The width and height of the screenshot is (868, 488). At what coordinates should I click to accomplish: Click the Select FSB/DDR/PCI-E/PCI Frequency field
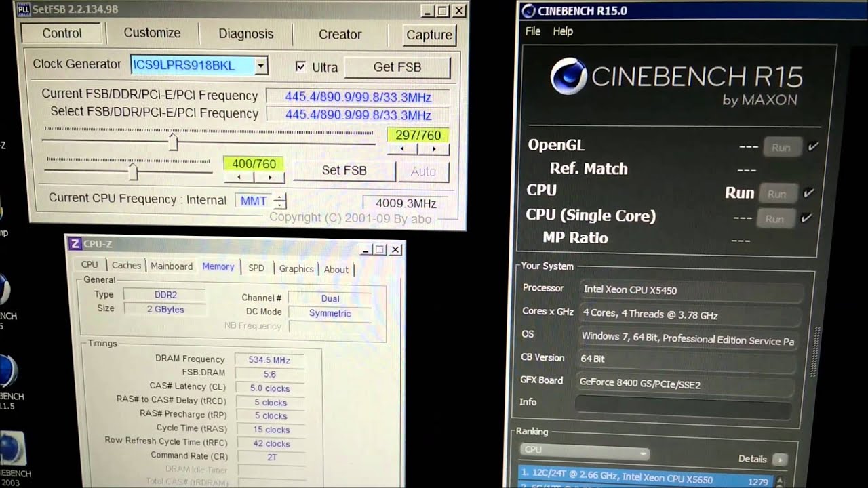(358, 115)
